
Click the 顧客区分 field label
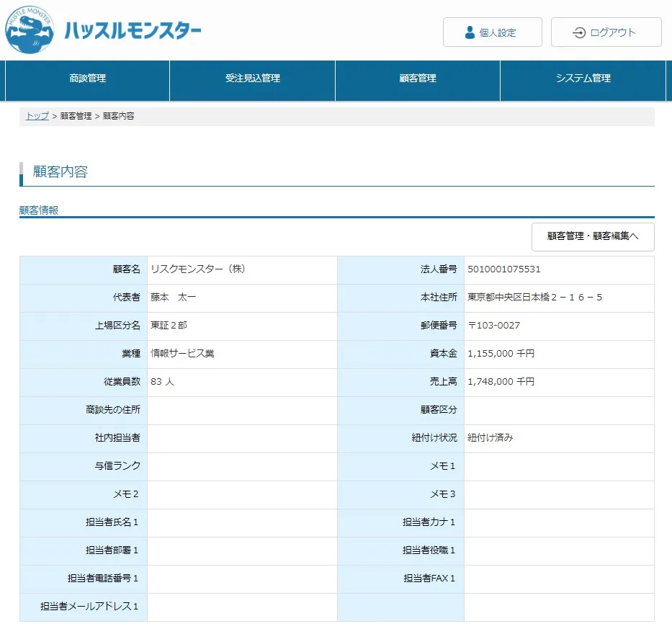pyautogui.click(x=439, y=409)
